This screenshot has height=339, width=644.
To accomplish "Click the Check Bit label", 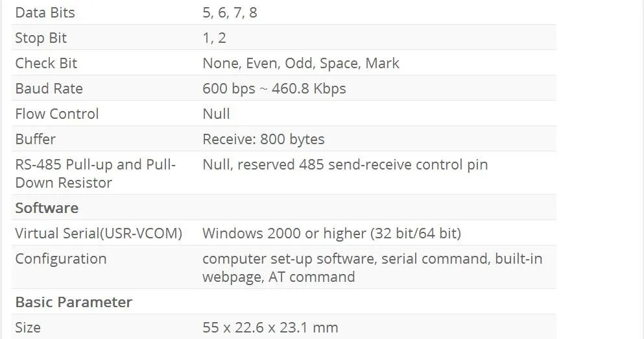I will pos(46,64).
